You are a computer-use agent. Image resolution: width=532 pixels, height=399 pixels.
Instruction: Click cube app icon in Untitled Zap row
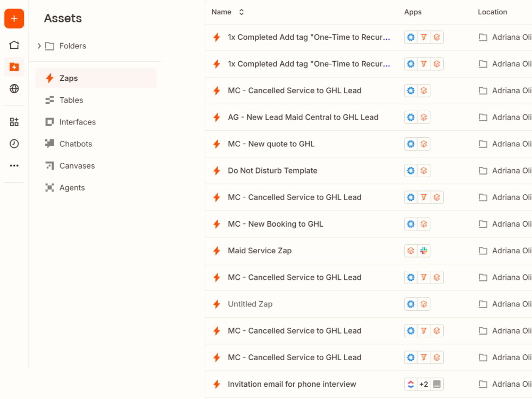pyautogui.click(x=423, y=304)
